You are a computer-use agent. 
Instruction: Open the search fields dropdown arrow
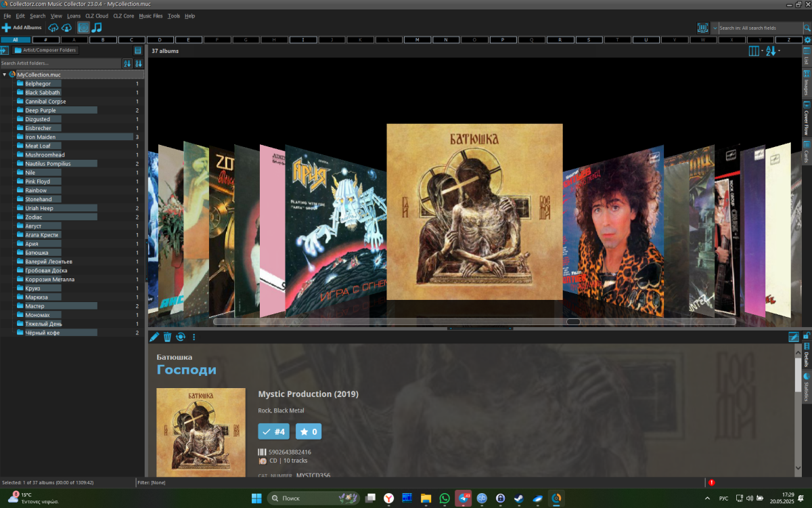click(715, 28)
